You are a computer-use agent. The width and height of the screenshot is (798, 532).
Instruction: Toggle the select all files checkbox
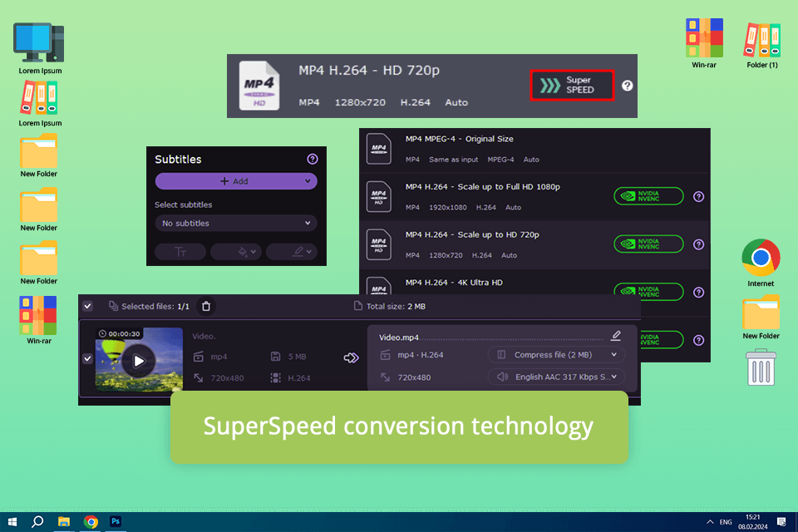point(87,306)
